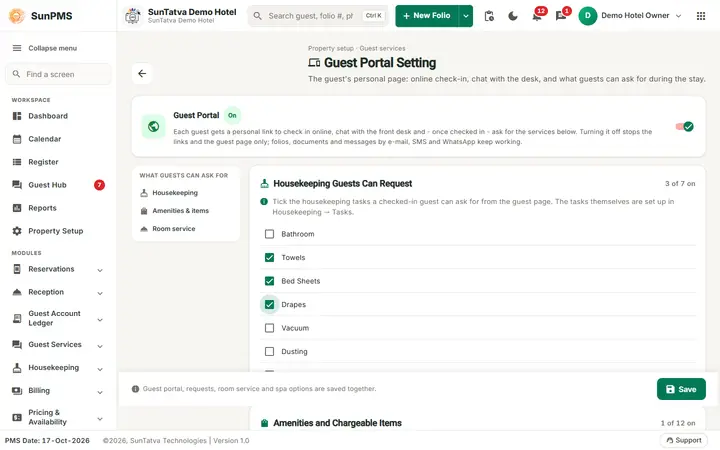Create a New Folio
Screen dimensions: 720x450
click(x=427, y=16)
